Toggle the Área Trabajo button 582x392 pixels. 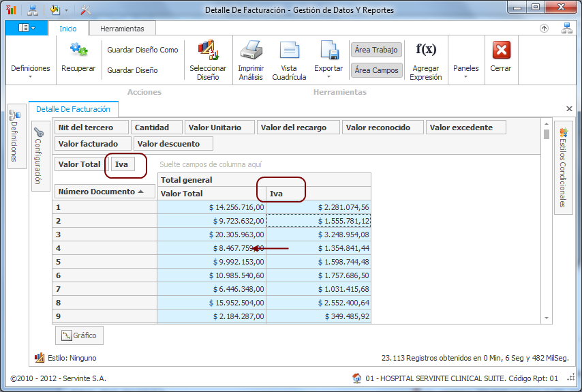(x=376, y=50)
